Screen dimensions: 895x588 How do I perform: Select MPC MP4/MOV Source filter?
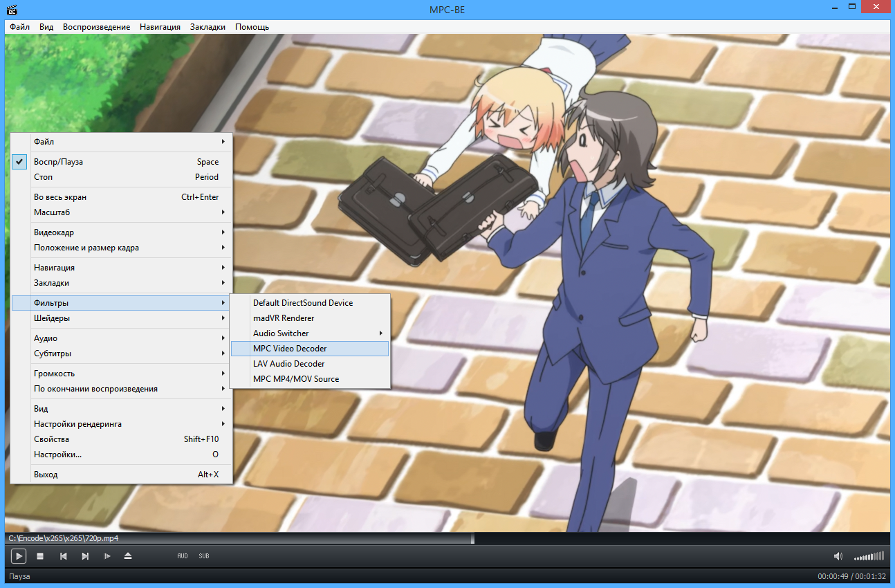pos(310,379)
